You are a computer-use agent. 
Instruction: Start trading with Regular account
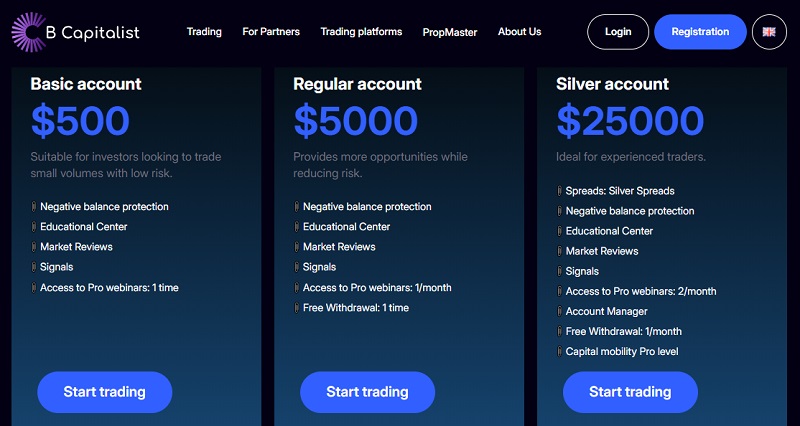coord(367,392)
